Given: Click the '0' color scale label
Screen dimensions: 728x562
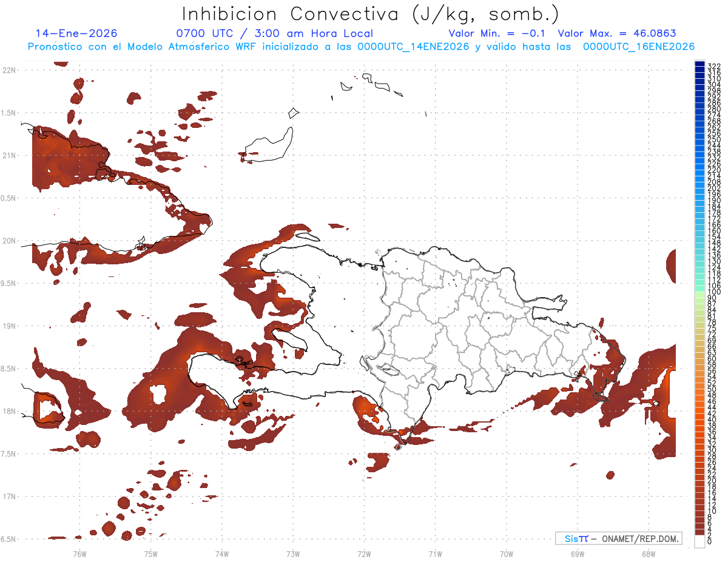Looking at the screenshot, I should pyautogui.click(x=710, y=541).
